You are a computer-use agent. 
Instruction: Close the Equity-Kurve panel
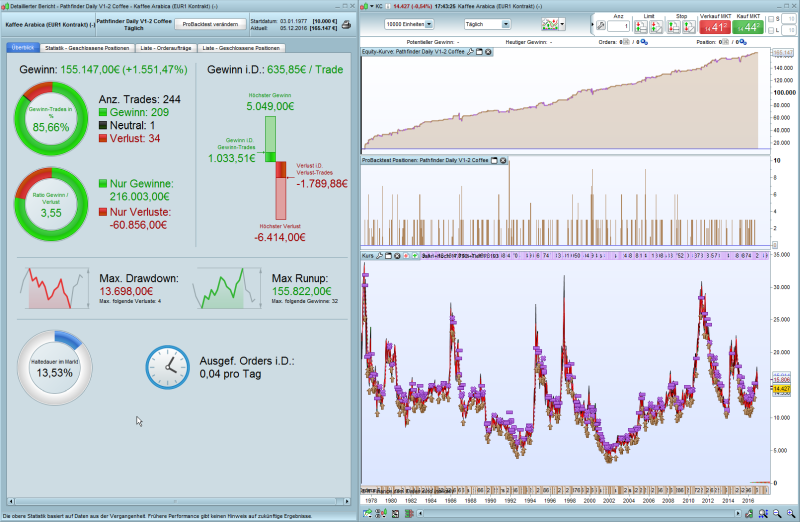click(x=488, y=52)
